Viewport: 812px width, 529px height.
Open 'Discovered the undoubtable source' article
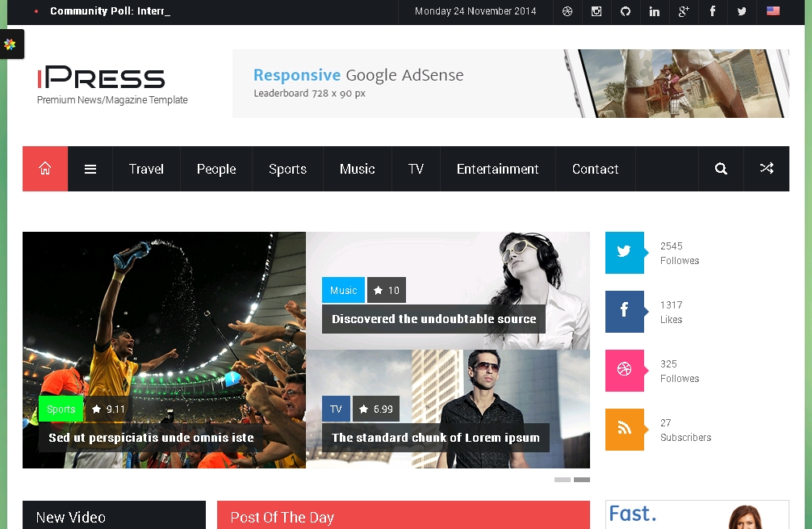433,319
